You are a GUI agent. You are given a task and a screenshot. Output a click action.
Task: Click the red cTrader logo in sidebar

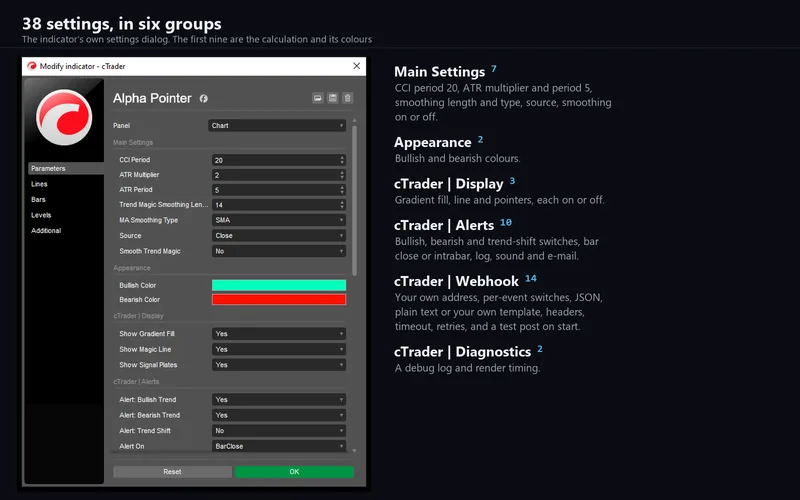click(x=64, y=117)
